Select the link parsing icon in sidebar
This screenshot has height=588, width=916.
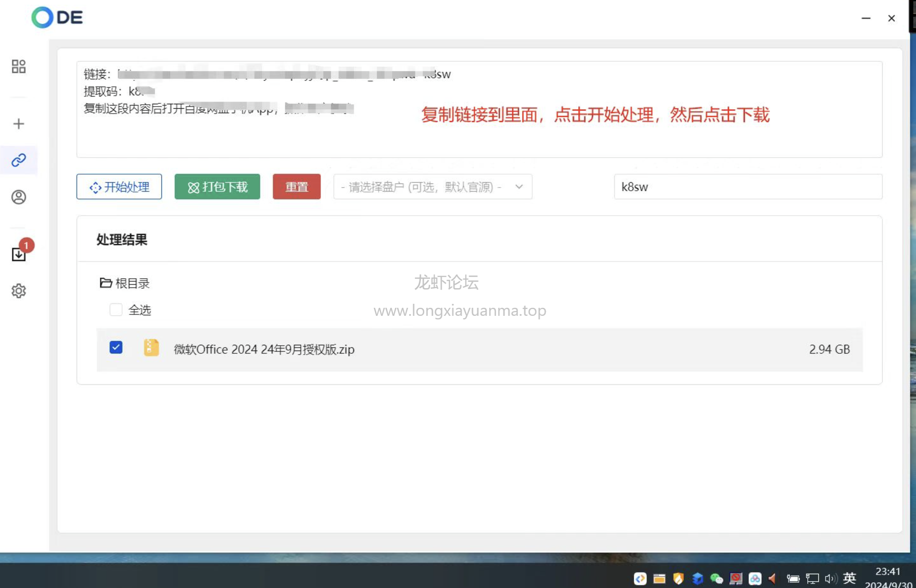pos(19,160)
